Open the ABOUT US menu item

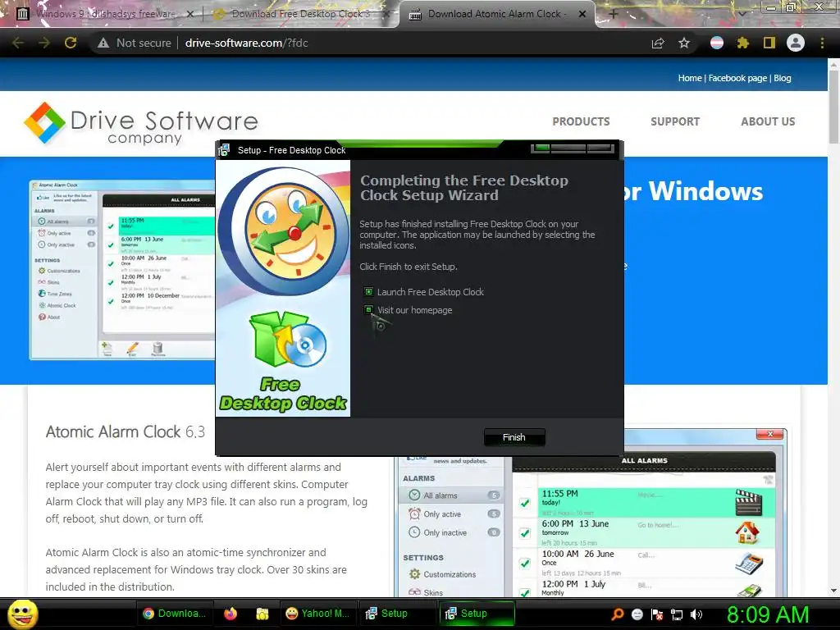tap(768, 121)
